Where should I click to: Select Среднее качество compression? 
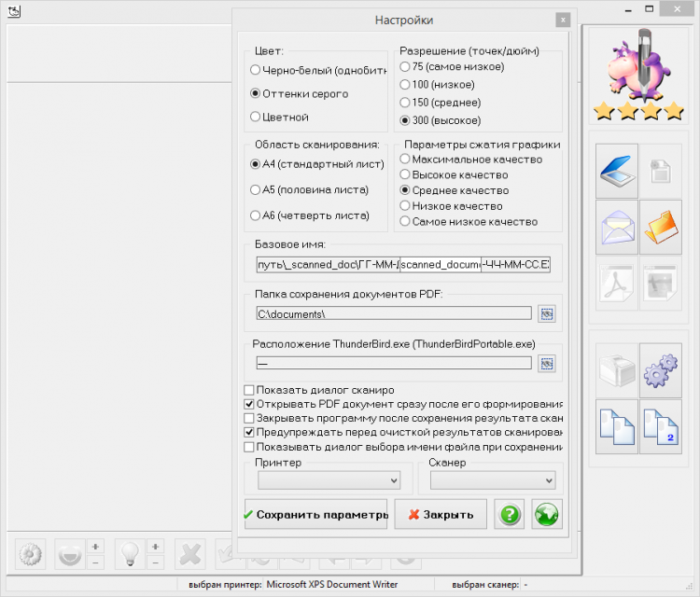(455, 190)
